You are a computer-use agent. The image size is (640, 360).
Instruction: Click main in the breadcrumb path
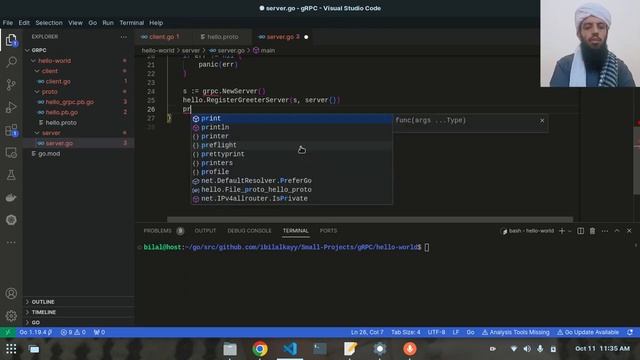pyautogui.click(x=267, y=51)
